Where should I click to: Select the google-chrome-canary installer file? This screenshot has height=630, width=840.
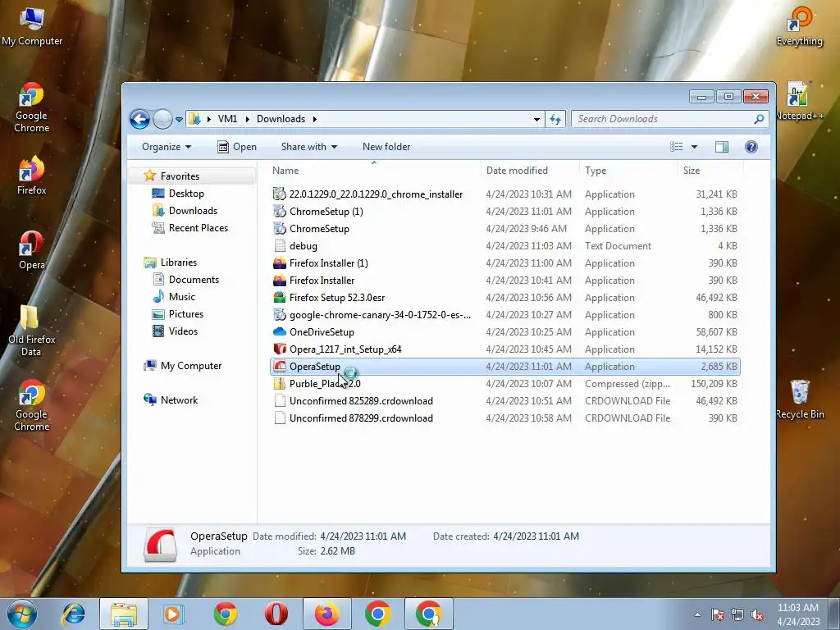pyautogui.click(x=380, y=314)
